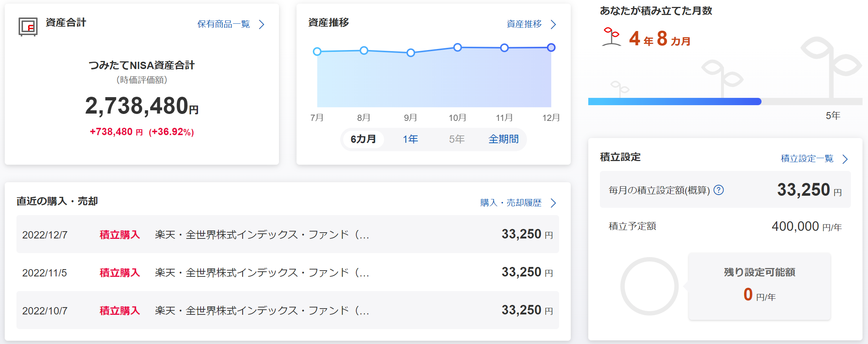
Task: Click the 10月 data point on chart
Action: click(457, 47)
